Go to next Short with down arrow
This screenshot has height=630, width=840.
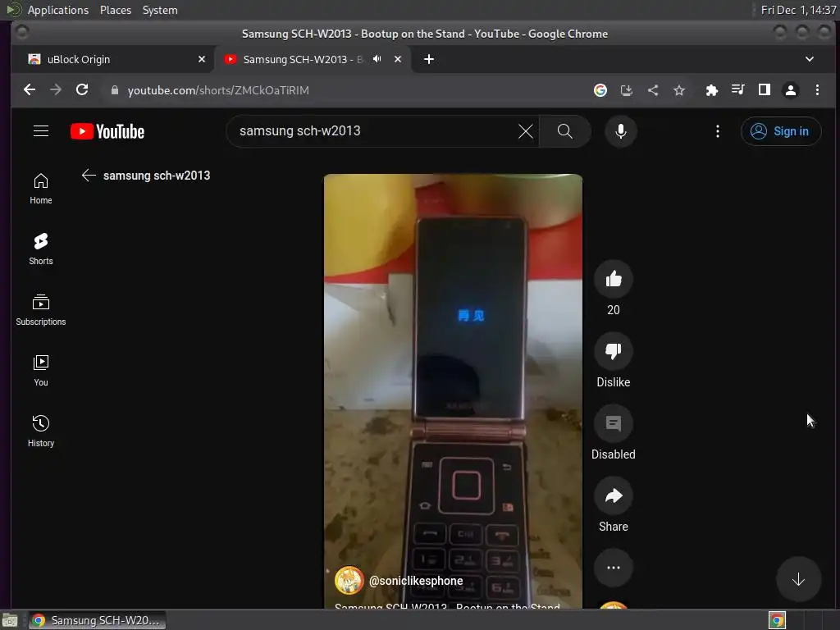pos(798,579)
